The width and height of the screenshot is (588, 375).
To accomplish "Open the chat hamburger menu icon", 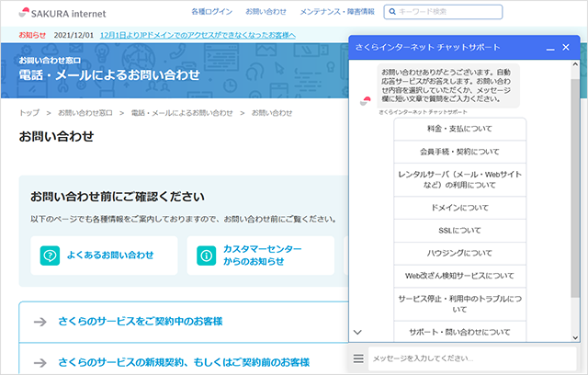I will tap(359, 358).
